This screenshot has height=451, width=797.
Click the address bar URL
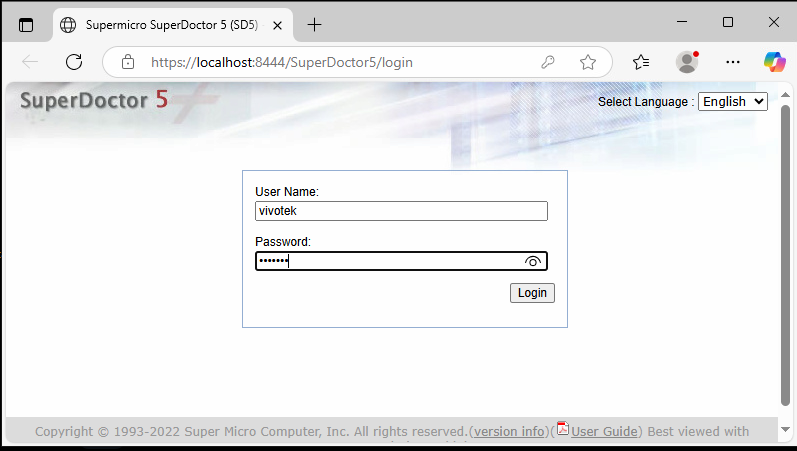pyautogui.click(x=282, y=62)
